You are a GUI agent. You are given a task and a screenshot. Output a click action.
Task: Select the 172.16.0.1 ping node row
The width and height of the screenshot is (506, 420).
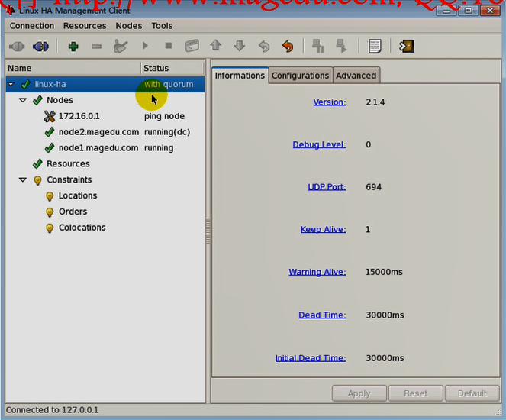105,116
